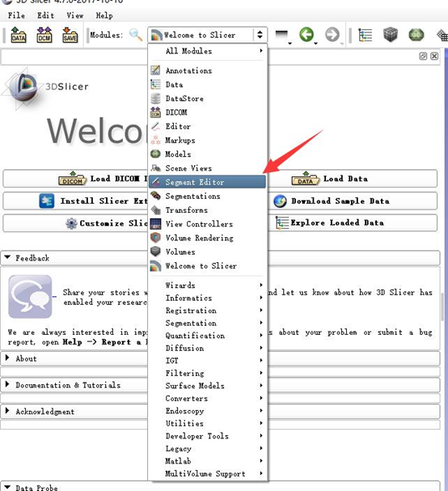Expand the Developer Tools submenu
This screenshot has height=491, width=448.
coord(208,436)
